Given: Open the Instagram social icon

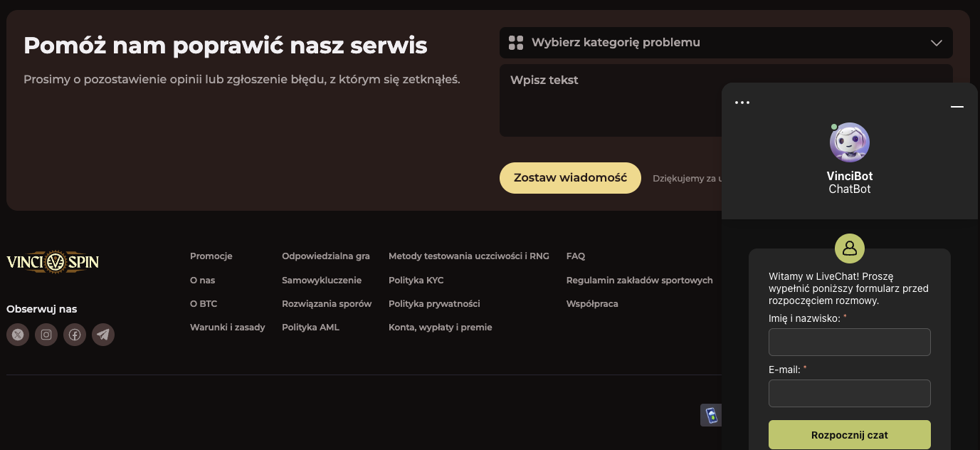Looking at the screenshot, I should [x=46, y=335].
